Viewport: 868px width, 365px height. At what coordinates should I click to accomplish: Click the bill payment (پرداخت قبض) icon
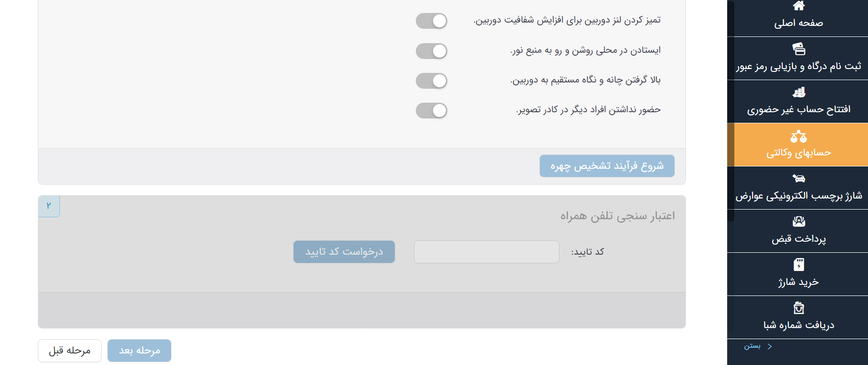tap(798, 221)
